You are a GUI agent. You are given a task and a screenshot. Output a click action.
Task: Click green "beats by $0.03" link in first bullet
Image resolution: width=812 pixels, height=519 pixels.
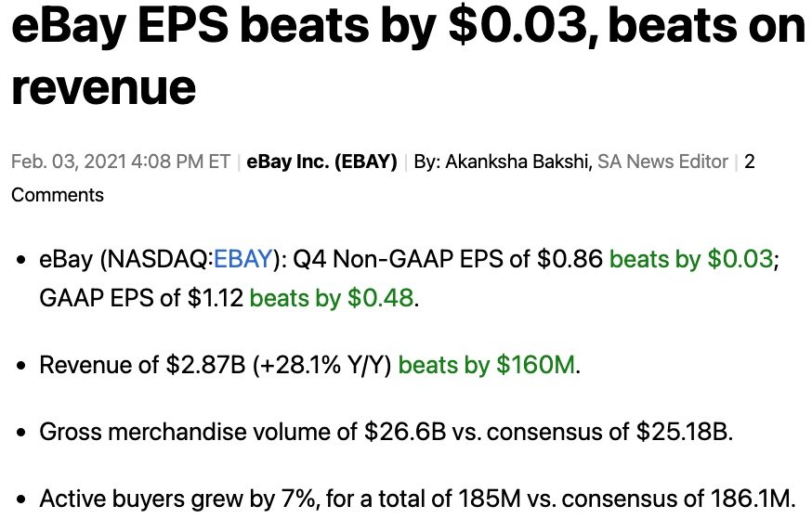pyautogui.click(x=690, y=260)
